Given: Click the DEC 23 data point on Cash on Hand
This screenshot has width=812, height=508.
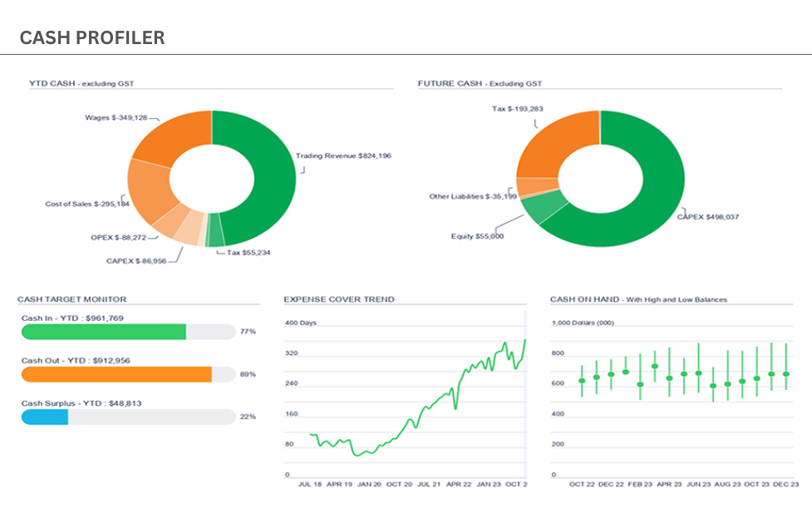Looking at the screenshot, I should click(x=786, y=374).
